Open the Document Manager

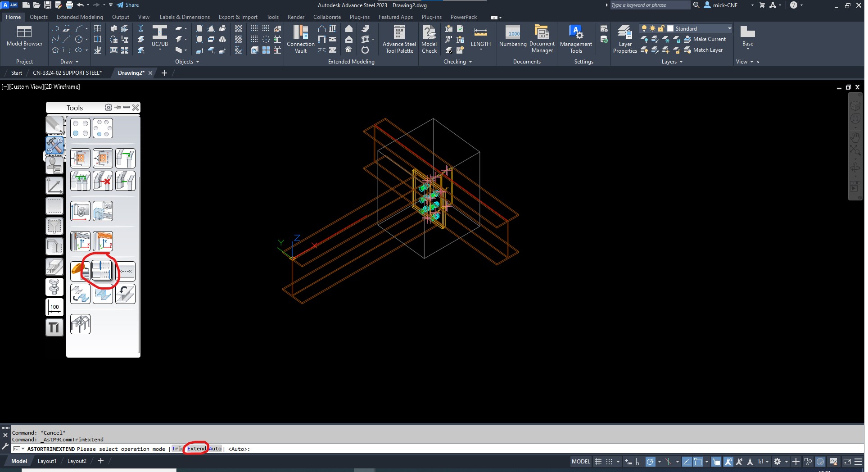[x=542, y=38]
